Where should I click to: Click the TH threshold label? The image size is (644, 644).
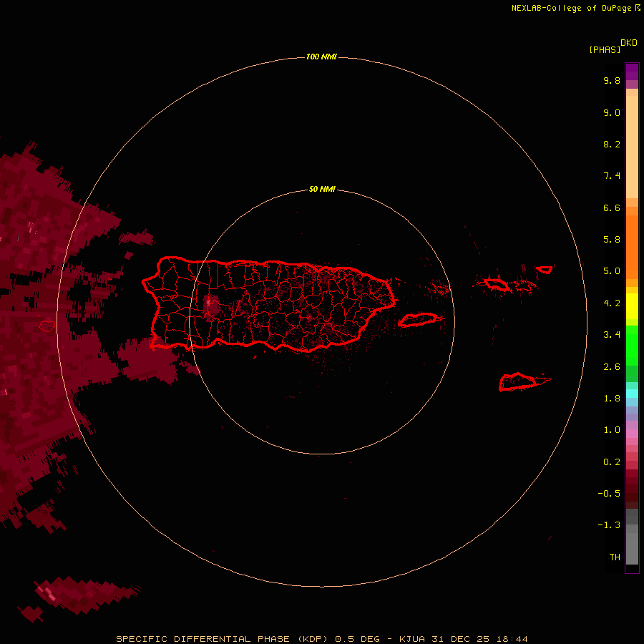(615, 557)
